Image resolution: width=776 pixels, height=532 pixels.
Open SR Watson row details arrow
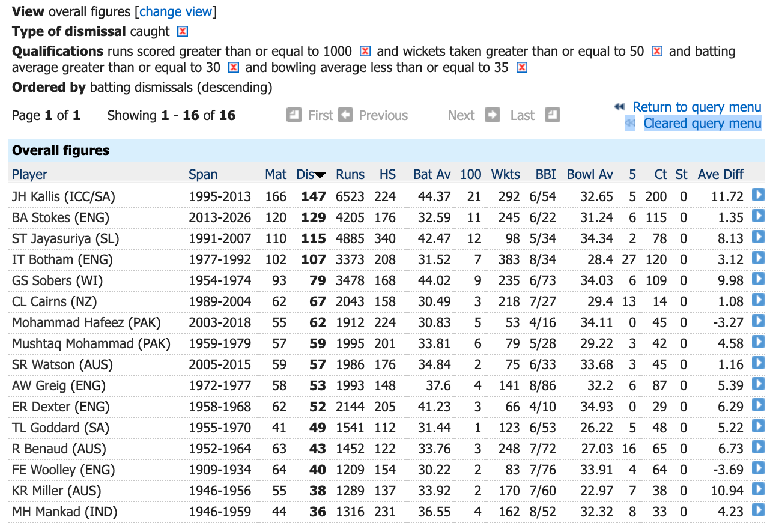tap(759, 363)
